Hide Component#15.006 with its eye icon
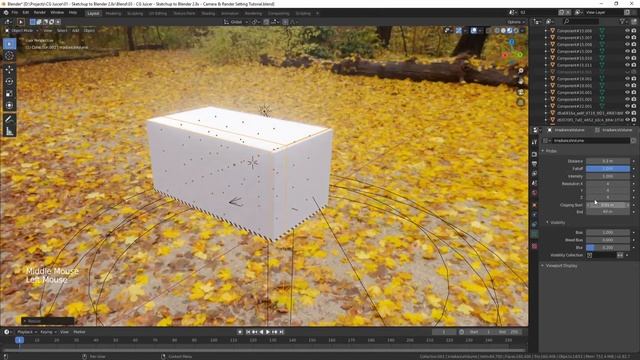This screenshot has width=640, height=360. coord(627,31)
